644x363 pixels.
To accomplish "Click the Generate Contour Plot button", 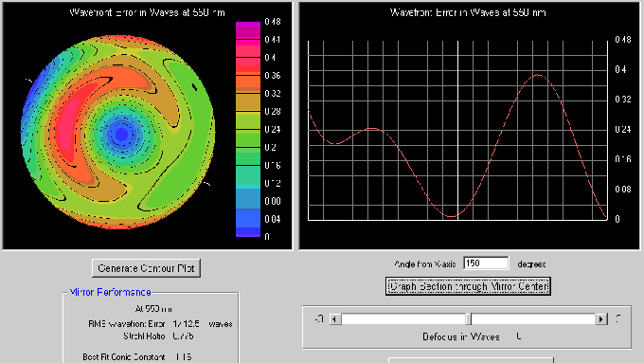I will [x=146, y=268].
